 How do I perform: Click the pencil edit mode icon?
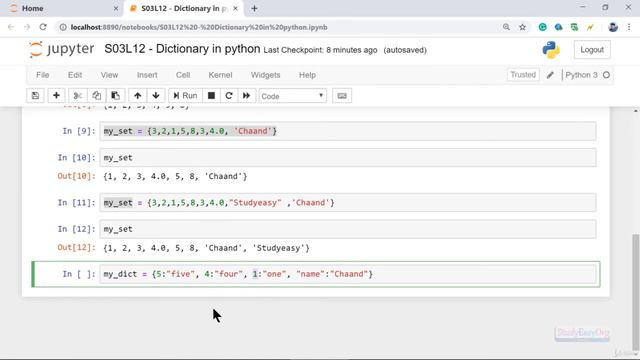[x=550, y=75]
